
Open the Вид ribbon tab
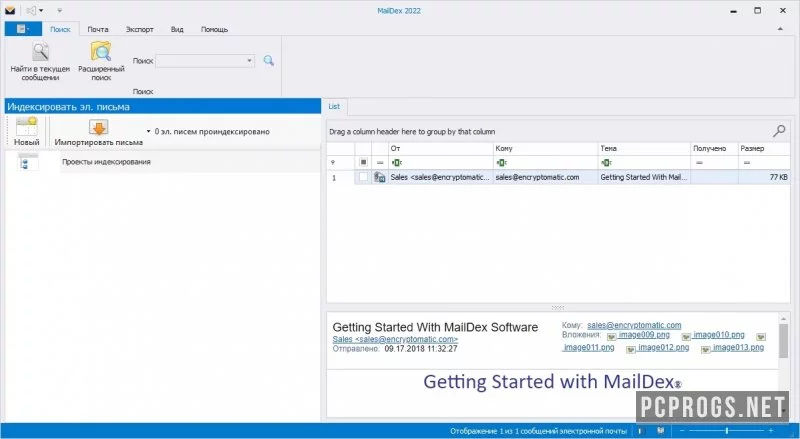coord(177,29)
